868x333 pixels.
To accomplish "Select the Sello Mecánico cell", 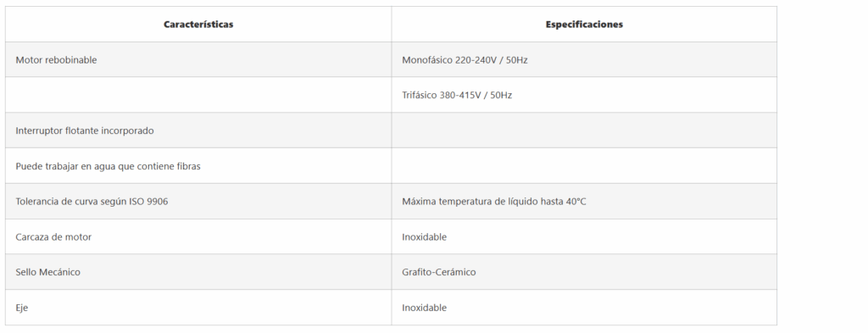I will tap(198, 272).
